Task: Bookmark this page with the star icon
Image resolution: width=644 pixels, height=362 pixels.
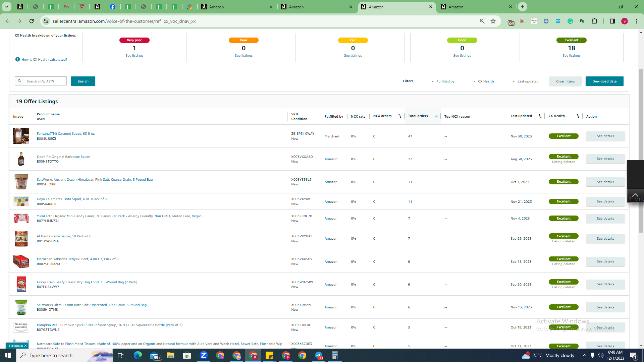Action: (x=493, y=21)
